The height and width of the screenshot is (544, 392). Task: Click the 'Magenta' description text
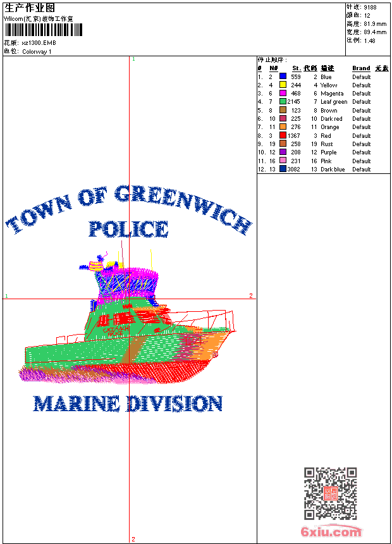click(332, 94)
